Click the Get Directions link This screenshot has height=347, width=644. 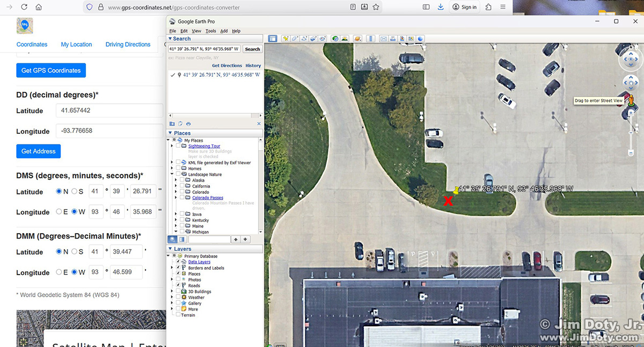pos(226,66)
